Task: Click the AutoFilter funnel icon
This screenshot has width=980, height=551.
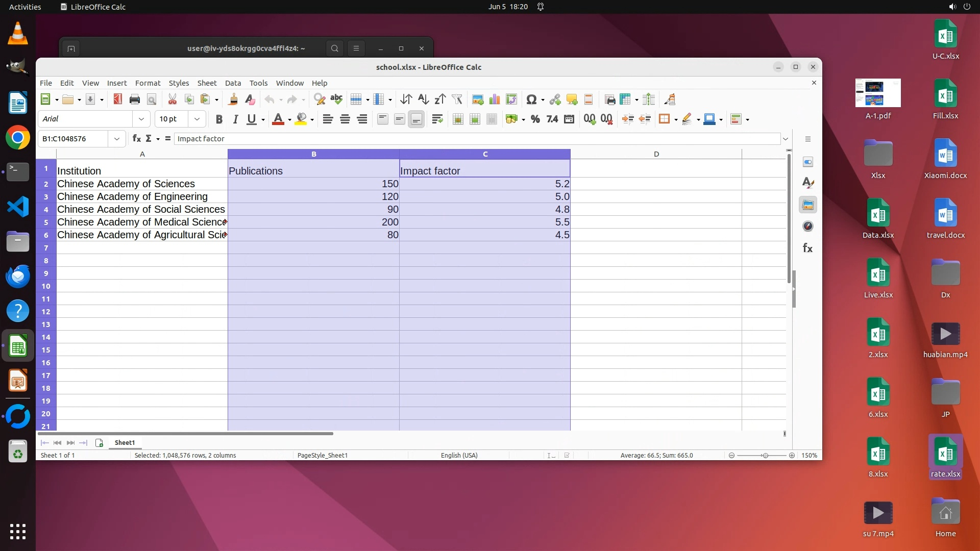Action: pyautogui.click(x=457, y=99)
